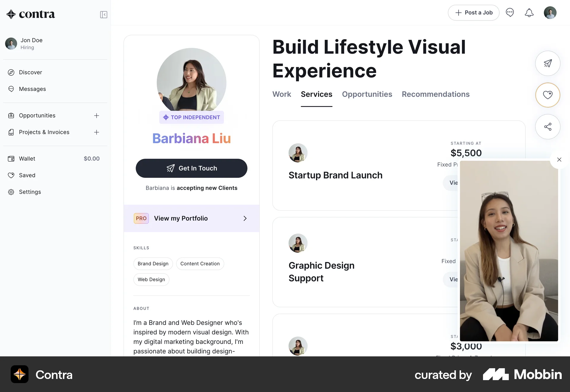Screen dimensions: 570x392
Task: Close the floating intro video
Action: pyautogui.click(x=559, y=159)
